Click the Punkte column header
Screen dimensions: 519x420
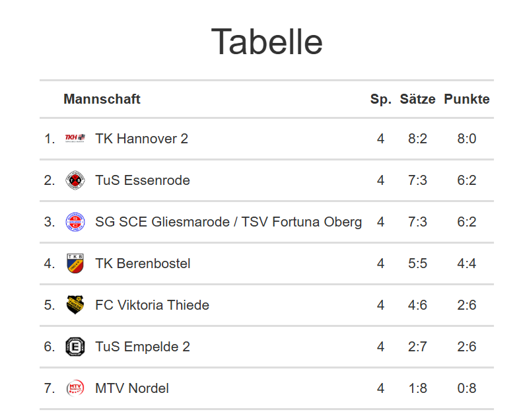pyautogui.click(x=467, y=99)
